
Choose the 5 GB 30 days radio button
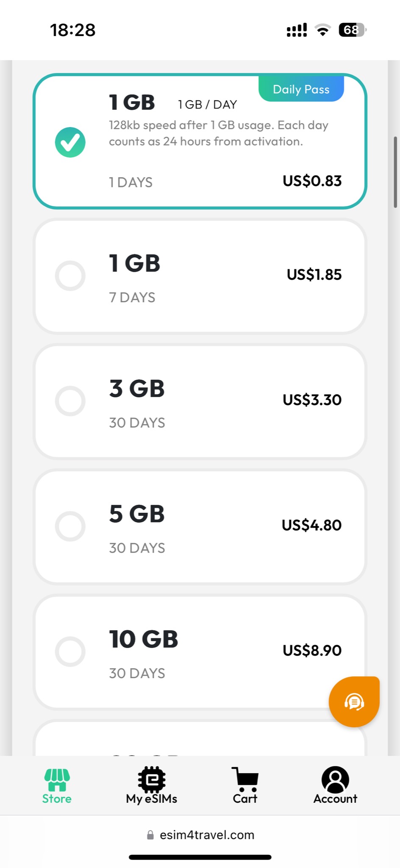[70, 526]
